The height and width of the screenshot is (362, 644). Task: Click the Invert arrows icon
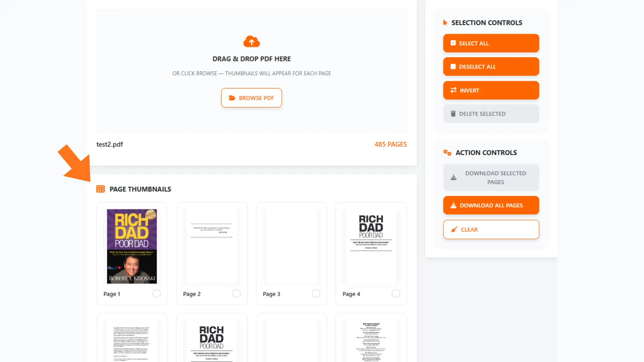453,90
